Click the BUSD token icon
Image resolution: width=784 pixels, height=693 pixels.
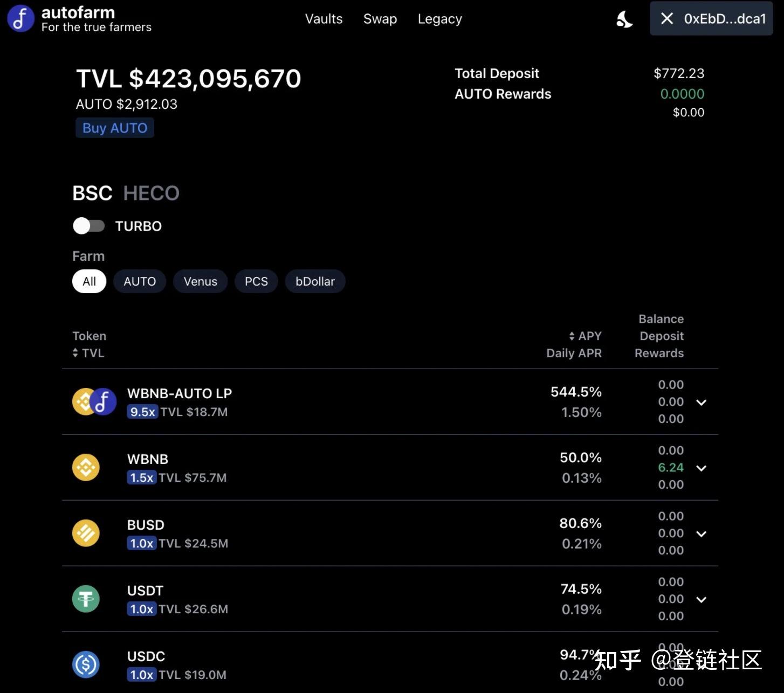[86, 533]
